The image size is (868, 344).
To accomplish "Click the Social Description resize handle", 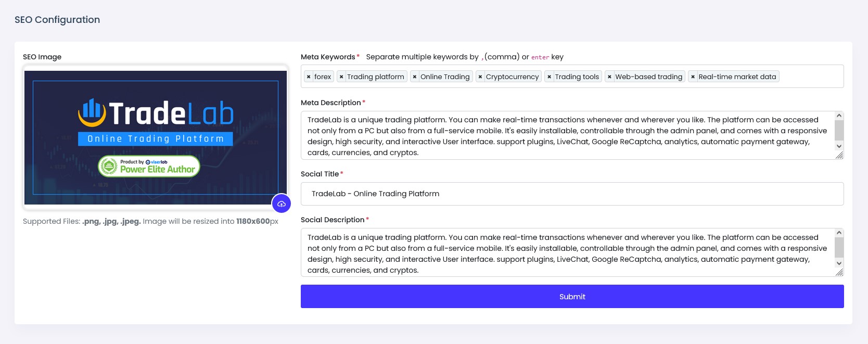I will [839, 273].
